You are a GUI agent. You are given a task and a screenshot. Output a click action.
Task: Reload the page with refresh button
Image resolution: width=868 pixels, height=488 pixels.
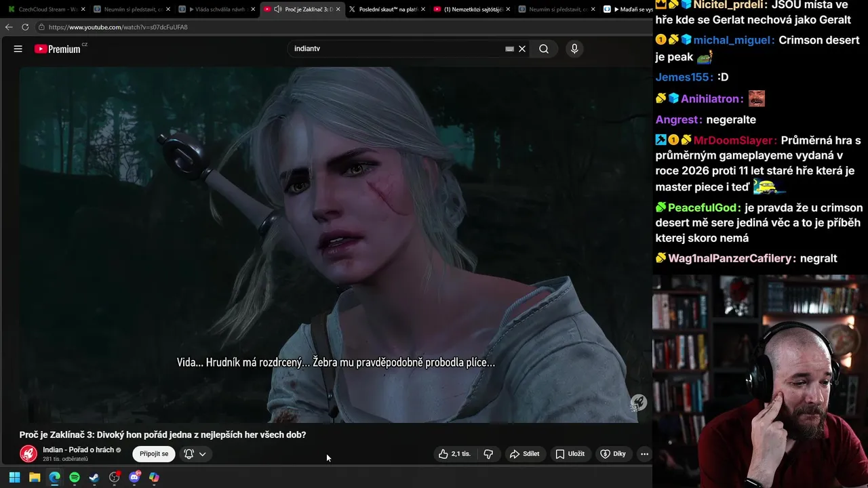pyautogui.click(x=25, y=27)
